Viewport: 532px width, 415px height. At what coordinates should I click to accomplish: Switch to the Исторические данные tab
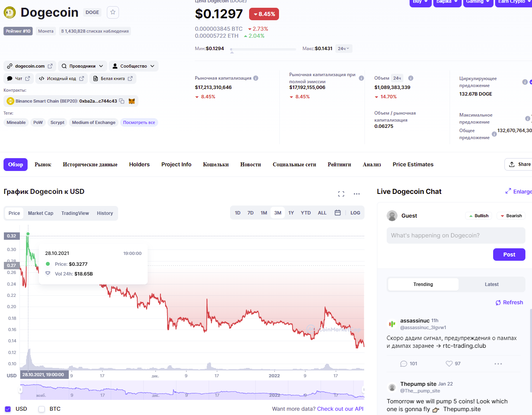pyautogui.click(x=90, y=164)
